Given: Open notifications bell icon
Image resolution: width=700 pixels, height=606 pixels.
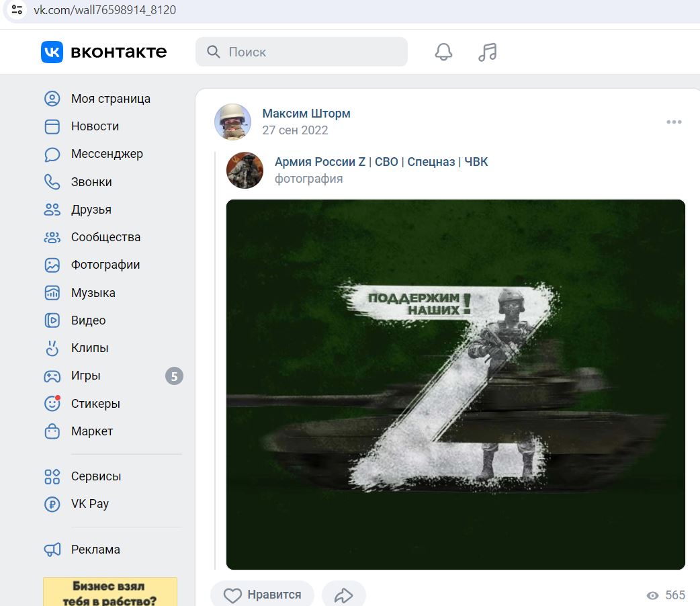Looking at the screenshot, I should 443,52.
